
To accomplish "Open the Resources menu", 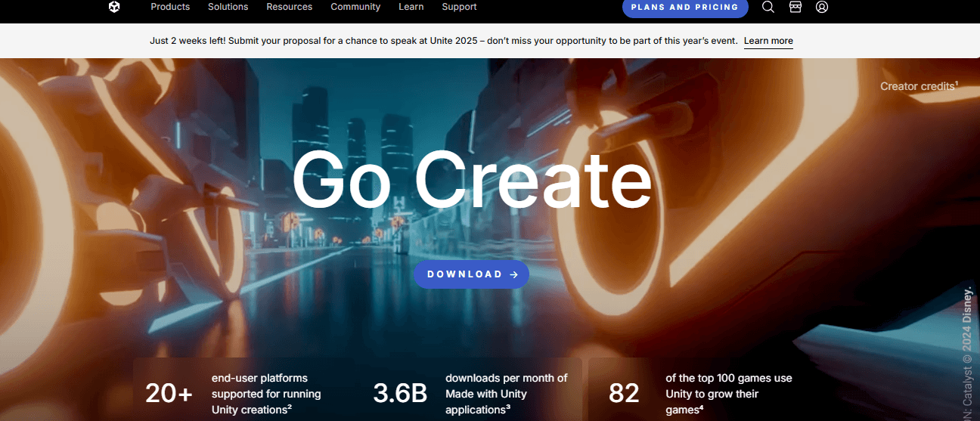I will tap(289, 7).
